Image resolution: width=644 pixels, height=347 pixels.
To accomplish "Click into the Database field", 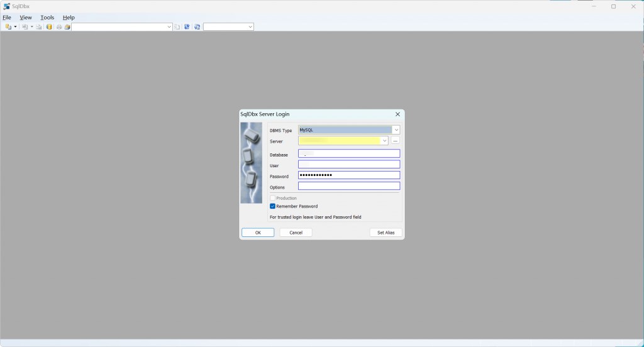I will pos(349,153).
